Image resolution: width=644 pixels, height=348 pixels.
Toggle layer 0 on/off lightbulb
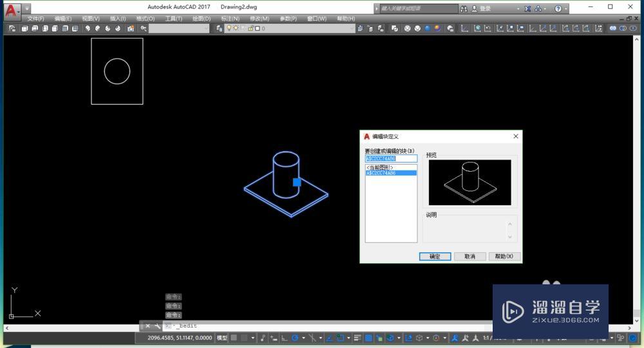[229, 28]
